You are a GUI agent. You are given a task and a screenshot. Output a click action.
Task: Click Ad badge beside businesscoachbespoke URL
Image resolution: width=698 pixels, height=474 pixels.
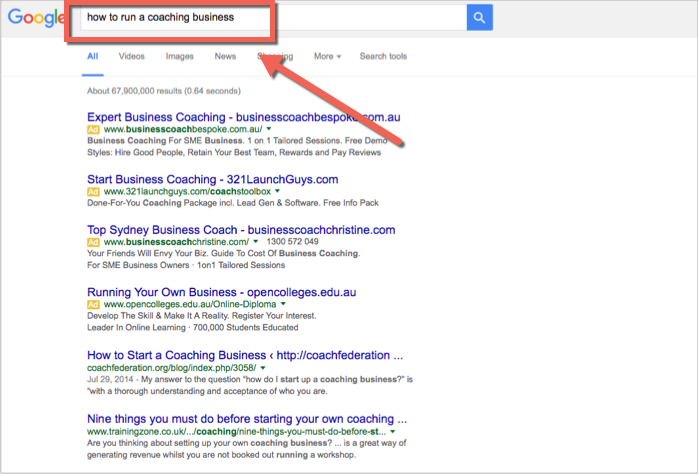point(93,130)
